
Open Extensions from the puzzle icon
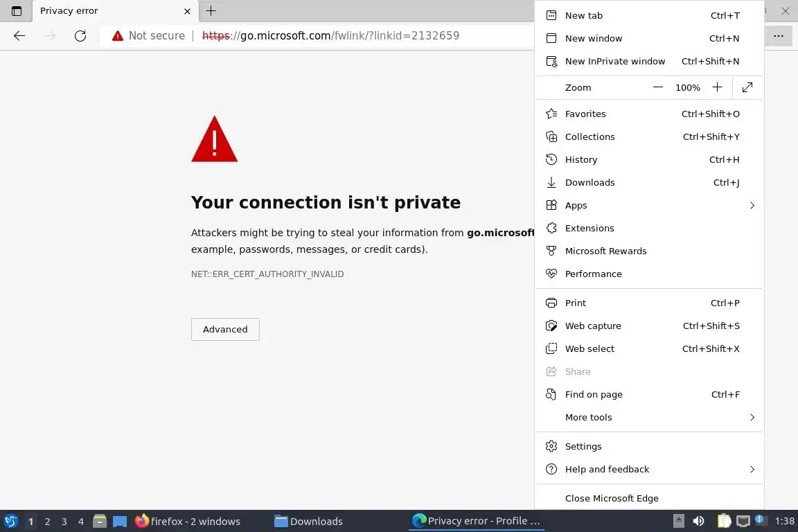coord(551,228)
